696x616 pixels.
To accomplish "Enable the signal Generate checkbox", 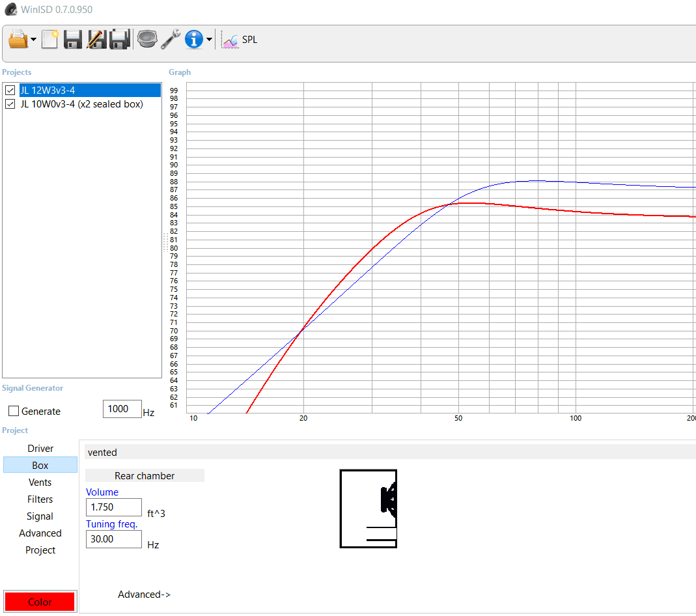I will [14, 412].
